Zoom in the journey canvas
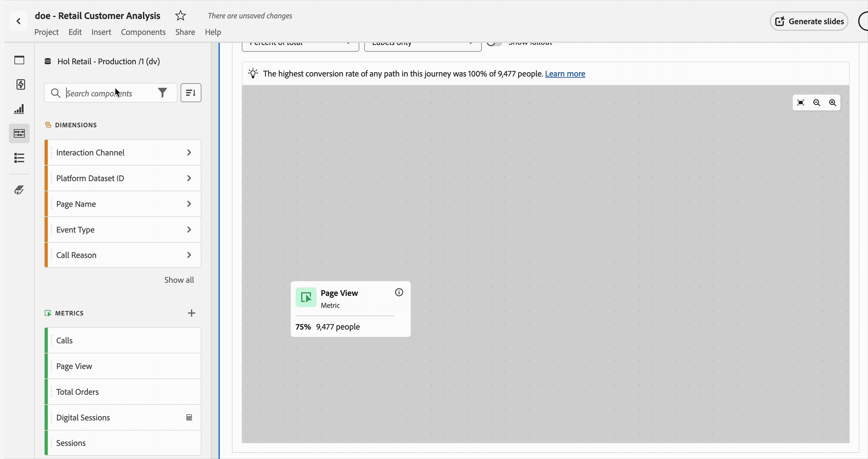This screenshot has height=459, width=868. click(832, 103)
